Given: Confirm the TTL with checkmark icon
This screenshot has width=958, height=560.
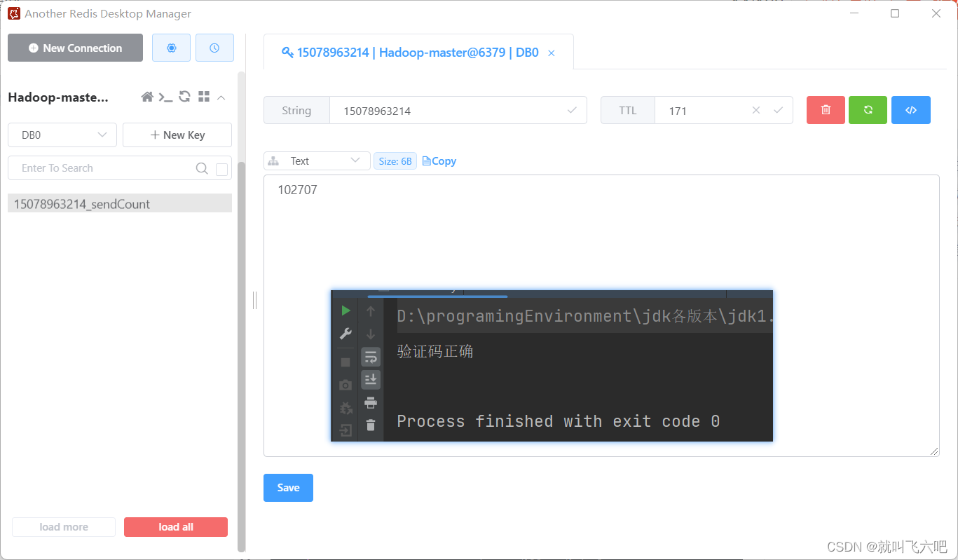Looking at the screenshot, I should click(778, 110).
